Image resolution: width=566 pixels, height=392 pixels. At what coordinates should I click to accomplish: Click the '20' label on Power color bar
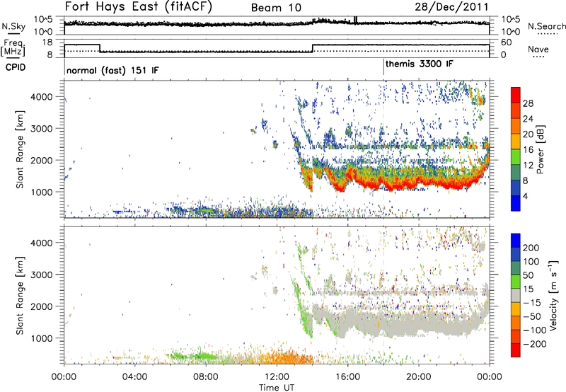coord(528,134)
